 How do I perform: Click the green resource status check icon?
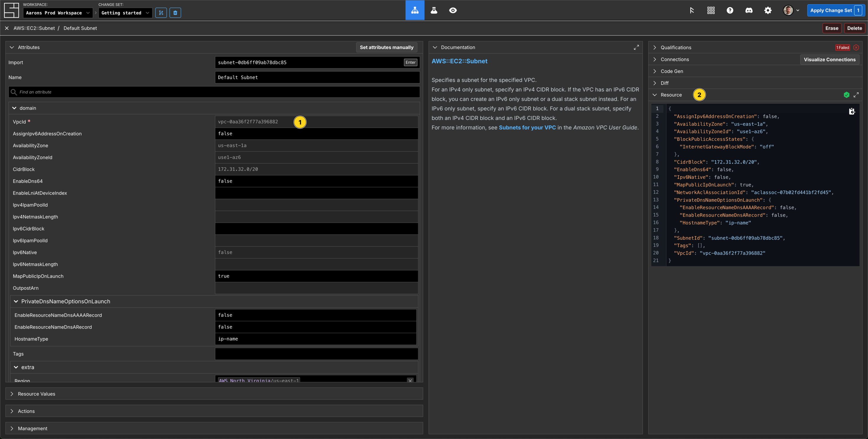click(846, 95)
